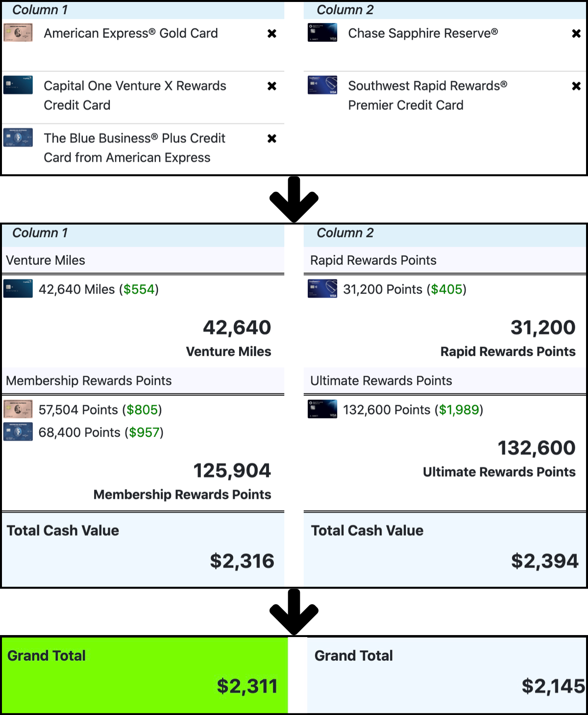Click the bold 31,200 Rapid Rewards total
This screenshot has height=715, width=588.
point(543,328)
